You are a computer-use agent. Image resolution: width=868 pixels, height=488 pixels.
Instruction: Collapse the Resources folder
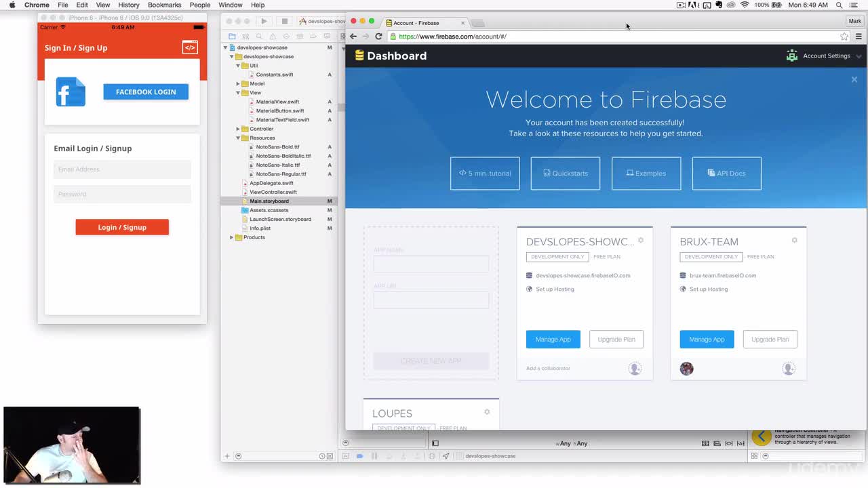[x=238, y=138]
